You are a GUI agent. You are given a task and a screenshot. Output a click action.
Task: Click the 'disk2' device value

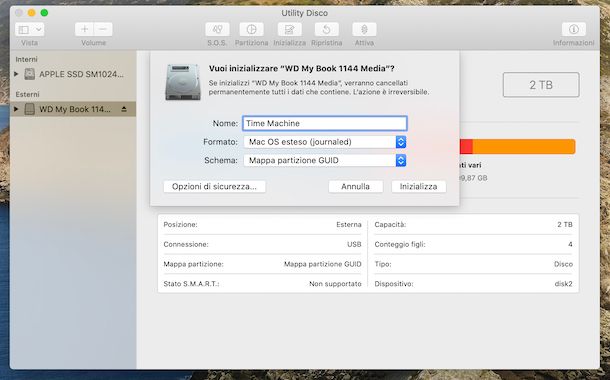[x=563, y=284]
